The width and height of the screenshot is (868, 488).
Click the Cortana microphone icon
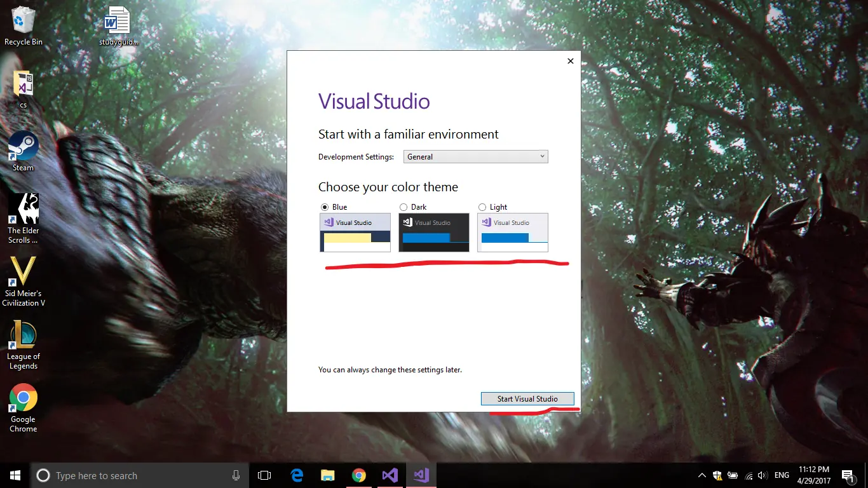(x=236, y=475)
